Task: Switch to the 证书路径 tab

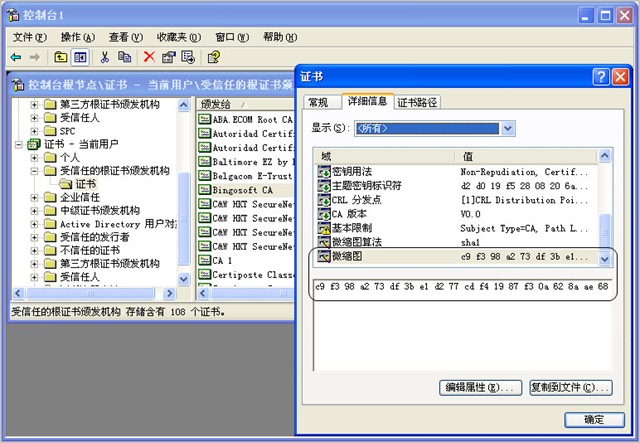Action: click(418, 102)
